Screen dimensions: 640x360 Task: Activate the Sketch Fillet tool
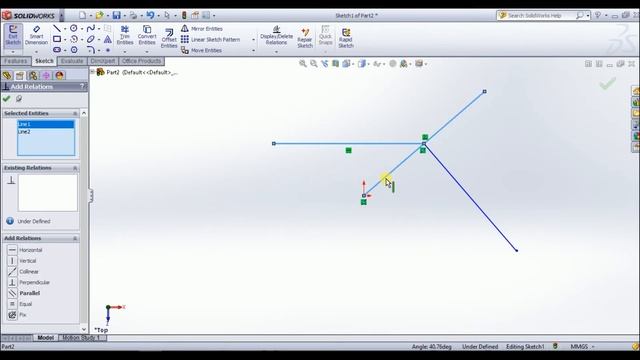[91, 50]
